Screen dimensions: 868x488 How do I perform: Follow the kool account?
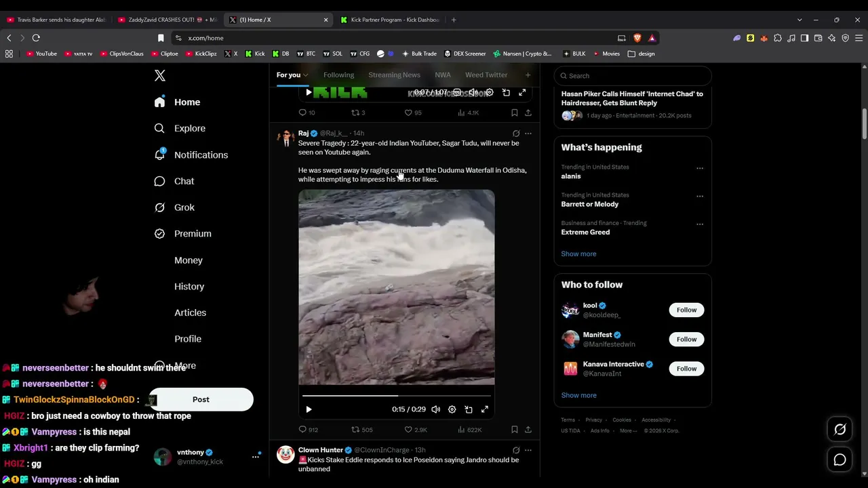click(686, 310)
